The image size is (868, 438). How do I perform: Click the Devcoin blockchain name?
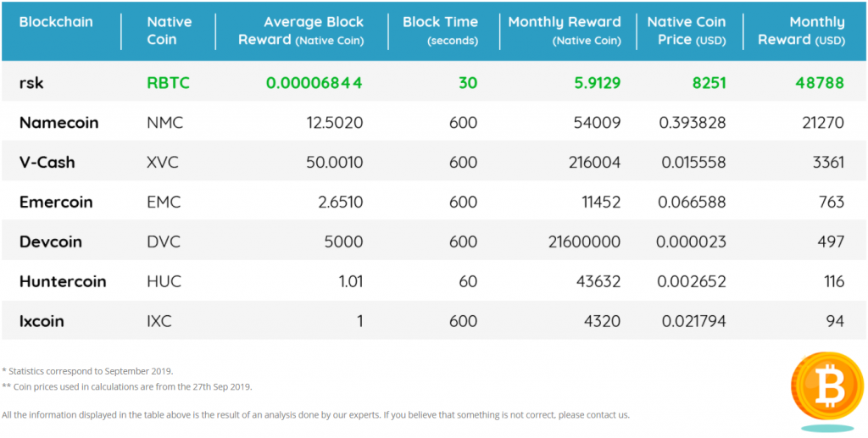(51, 242)
